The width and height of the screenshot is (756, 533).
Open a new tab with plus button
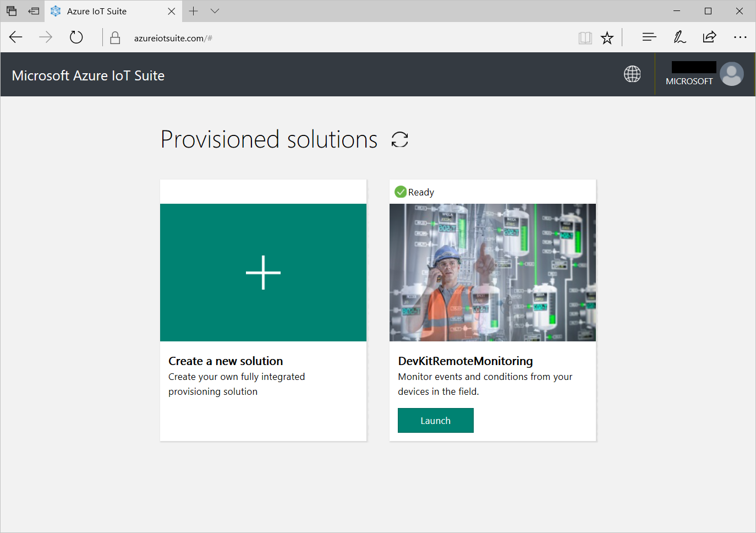pos(193,11)
